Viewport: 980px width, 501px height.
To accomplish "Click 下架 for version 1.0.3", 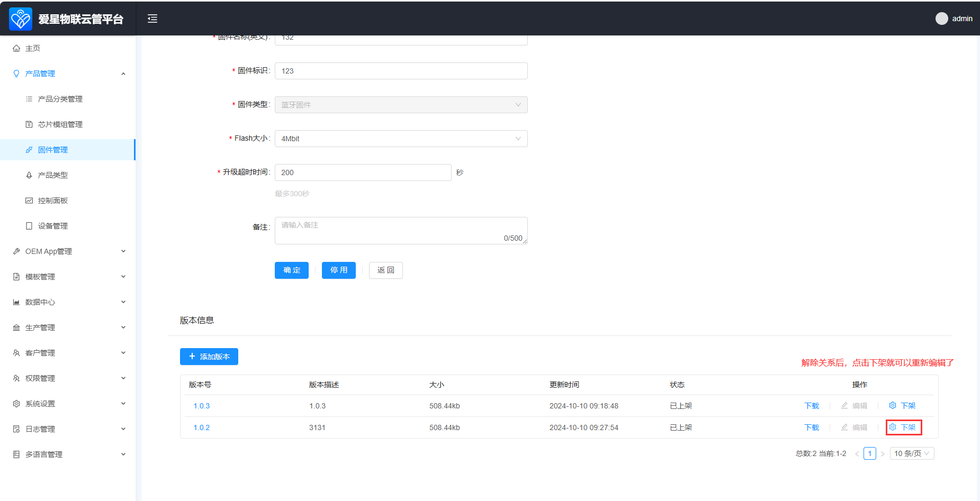I will (x=902, y=406).
